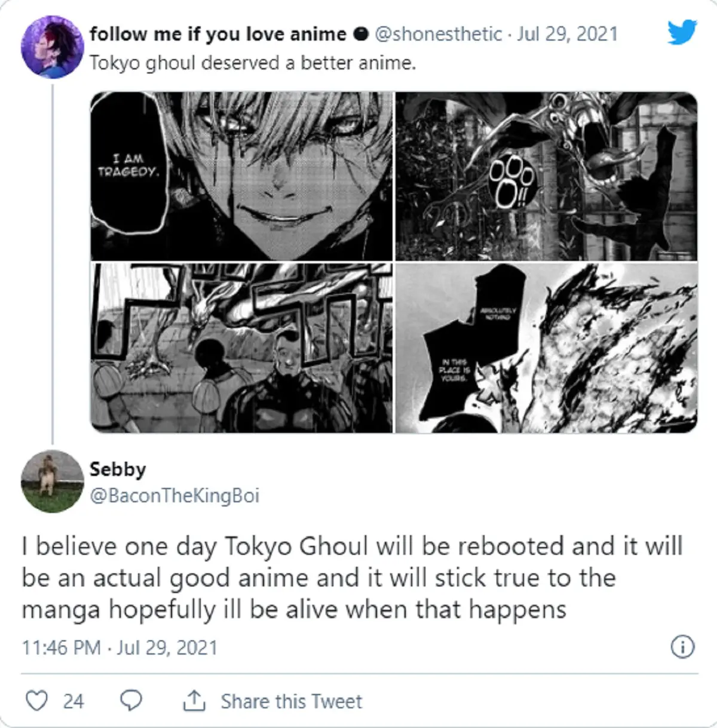
Task: Click the share arrow icon
Action: click(194, 701)
